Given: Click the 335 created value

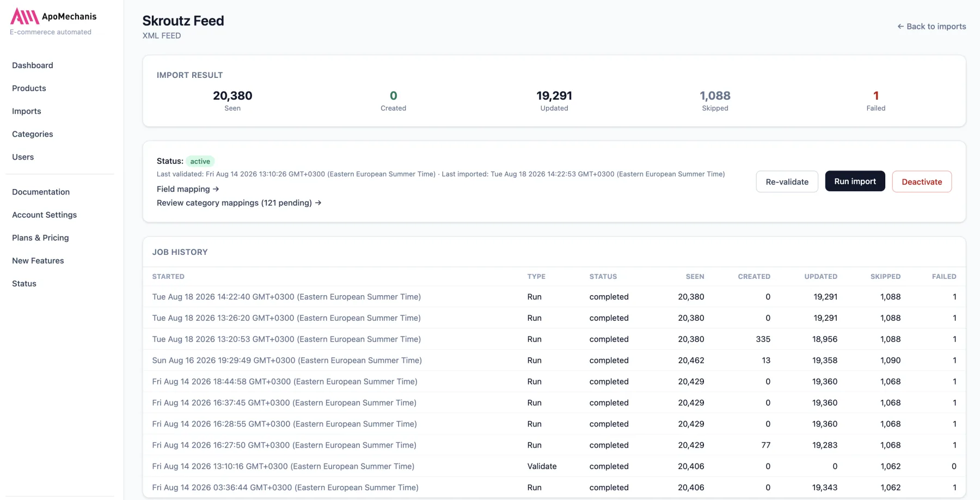Looking at the screenshot, I should 763,339.
